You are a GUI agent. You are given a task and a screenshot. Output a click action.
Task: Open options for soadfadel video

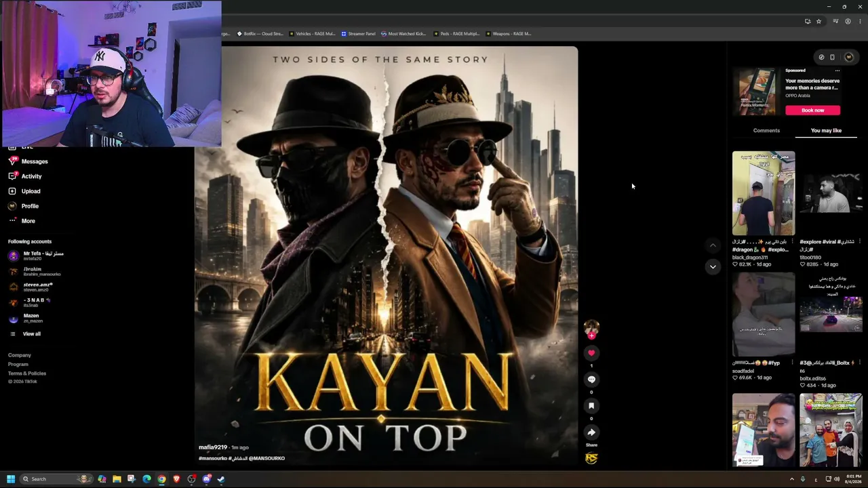(792, 363)
